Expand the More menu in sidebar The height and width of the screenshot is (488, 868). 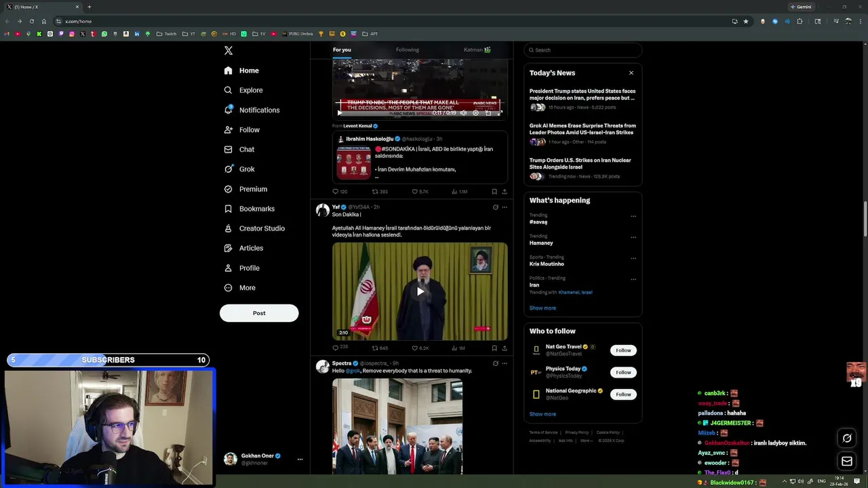click(x=239, y=287)
